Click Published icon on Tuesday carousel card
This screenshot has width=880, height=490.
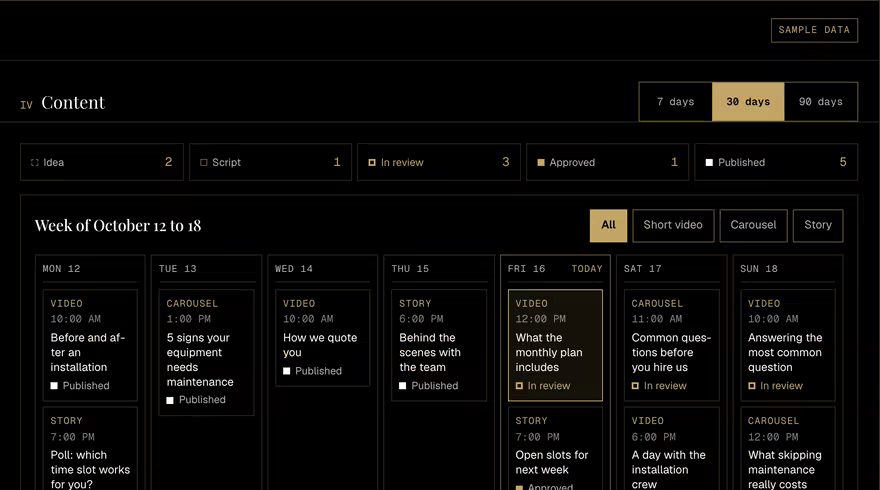pyautogui.click(x=170, y=400)
